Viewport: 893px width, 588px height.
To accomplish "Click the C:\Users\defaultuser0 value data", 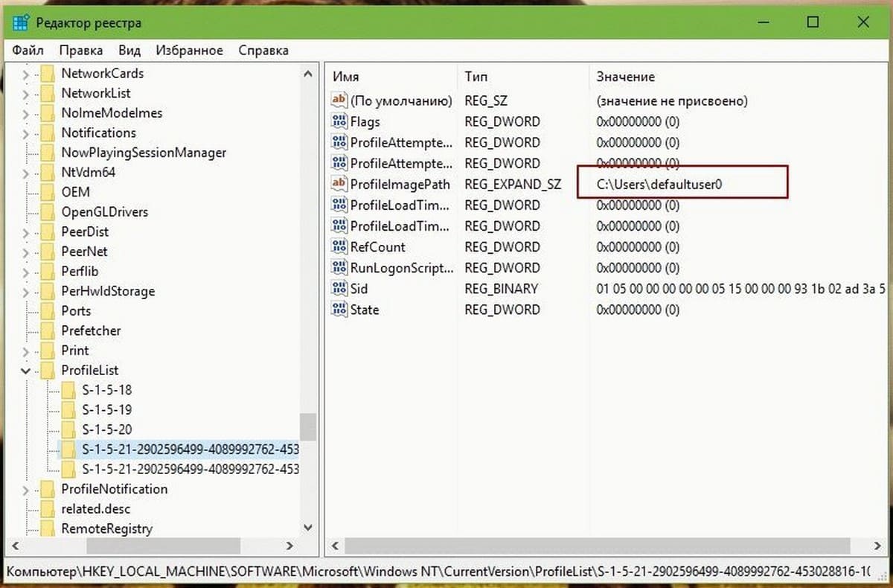I will point(659,184).
